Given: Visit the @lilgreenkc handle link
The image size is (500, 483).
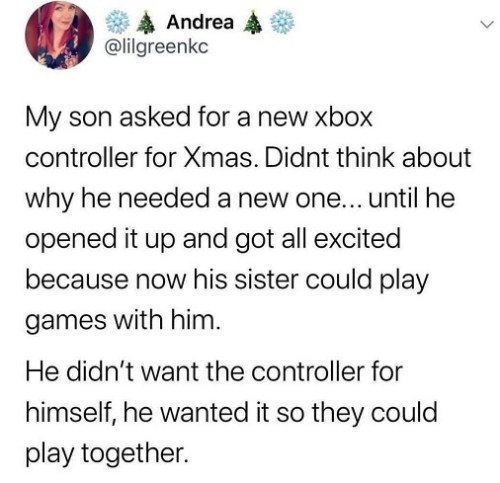Looking at the screenshot, I should [x=157, y=47].
